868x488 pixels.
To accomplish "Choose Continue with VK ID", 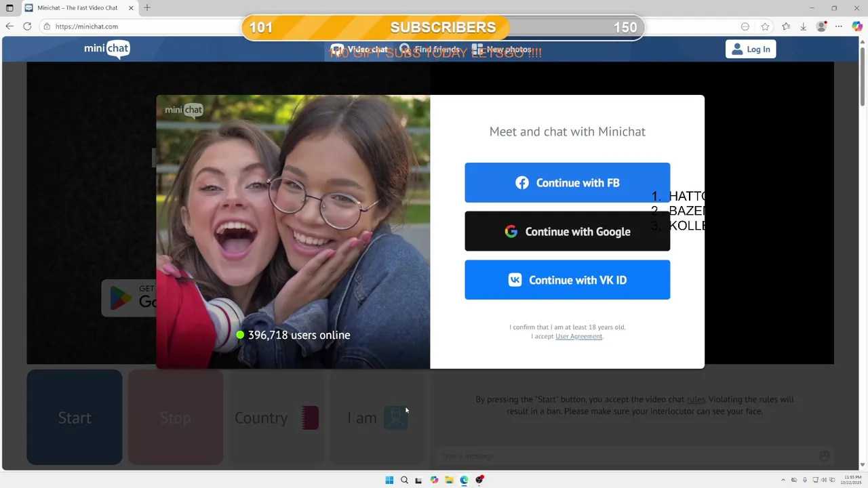I will click(567, 280).
